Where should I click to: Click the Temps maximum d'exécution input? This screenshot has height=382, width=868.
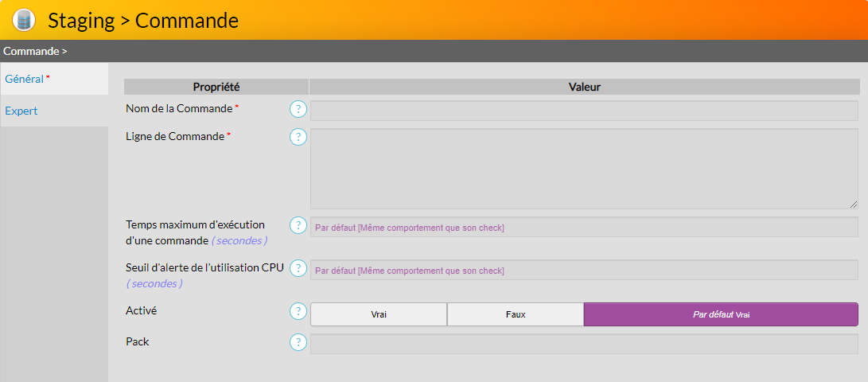click(x=583, y=228)
